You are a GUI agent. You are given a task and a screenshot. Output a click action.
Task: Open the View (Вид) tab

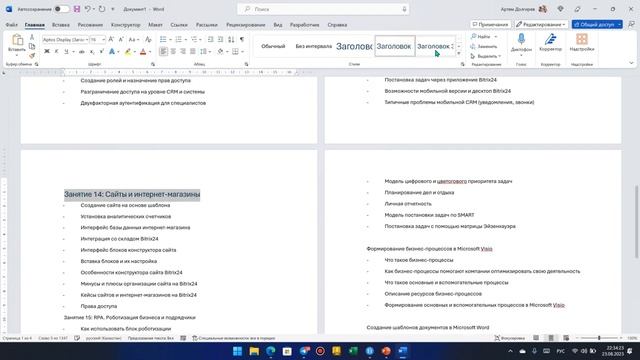278,25
